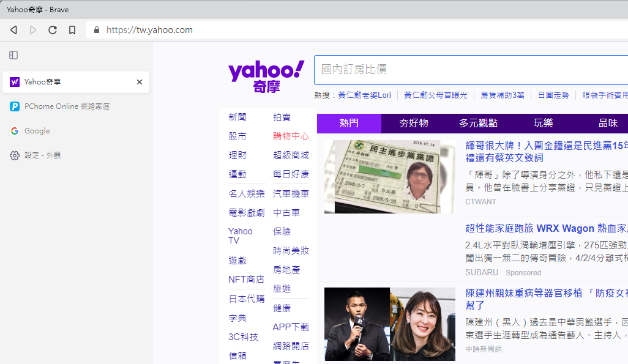Image resolution: width=628 pixels, height=364 pixels.
Task: Open trending search 黃仁勳父母首曝光
Action: 436,95
